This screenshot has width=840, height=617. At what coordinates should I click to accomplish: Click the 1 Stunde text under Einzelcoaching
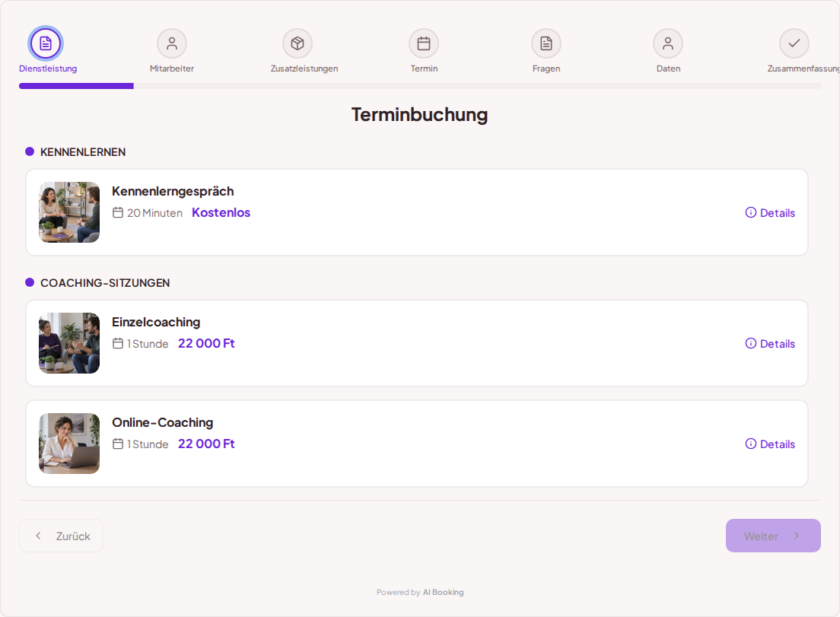(x=148, y=344)
